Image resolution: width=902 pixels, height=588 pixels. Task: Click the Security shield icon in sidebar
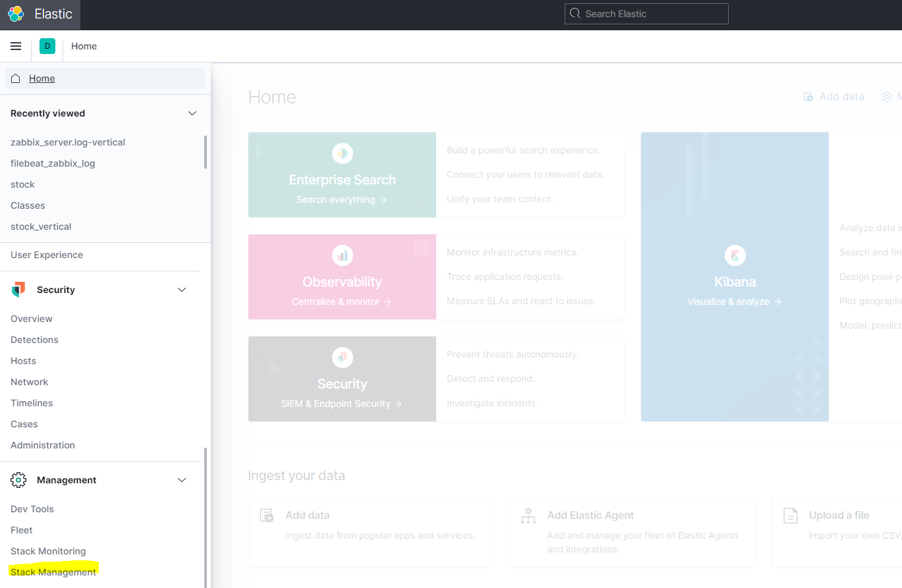(x=18, y=290)
